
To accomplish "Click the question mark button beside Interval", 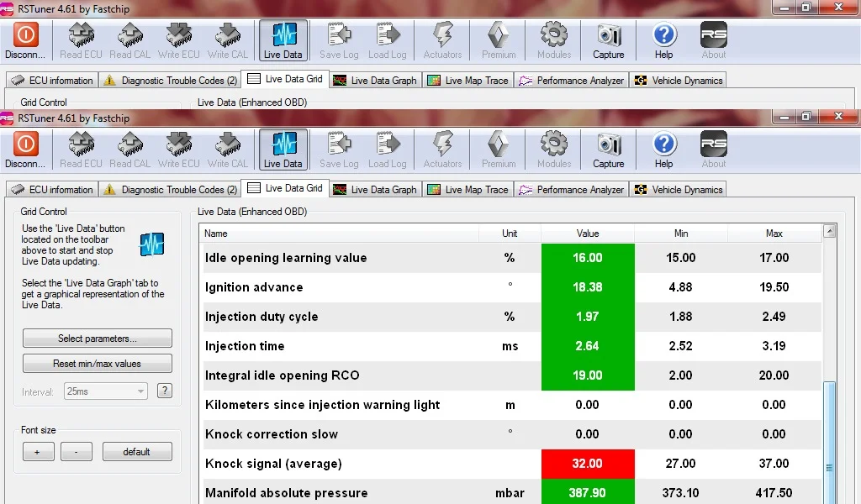I will [x=165, y=391].
